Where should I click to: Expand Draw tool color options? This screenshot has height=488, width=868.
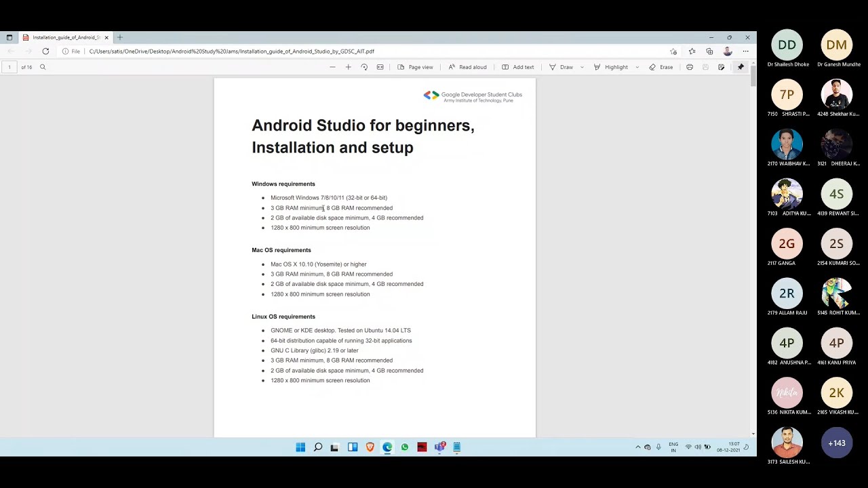click(582, 67)
